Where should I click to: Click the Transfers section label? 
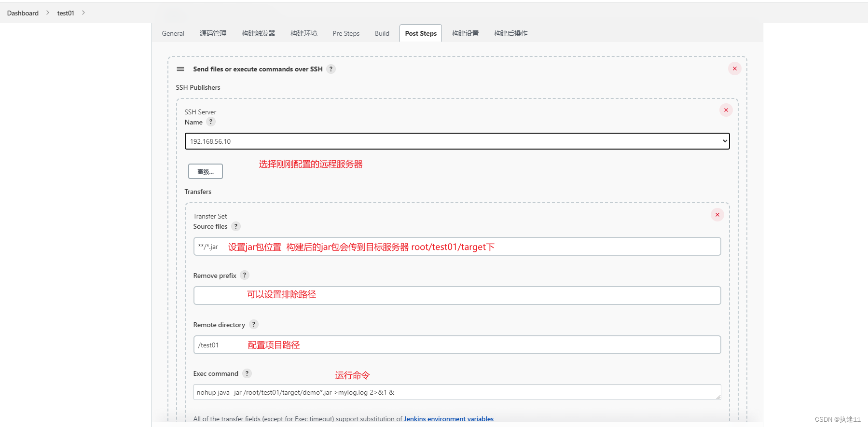click(198, 192)
